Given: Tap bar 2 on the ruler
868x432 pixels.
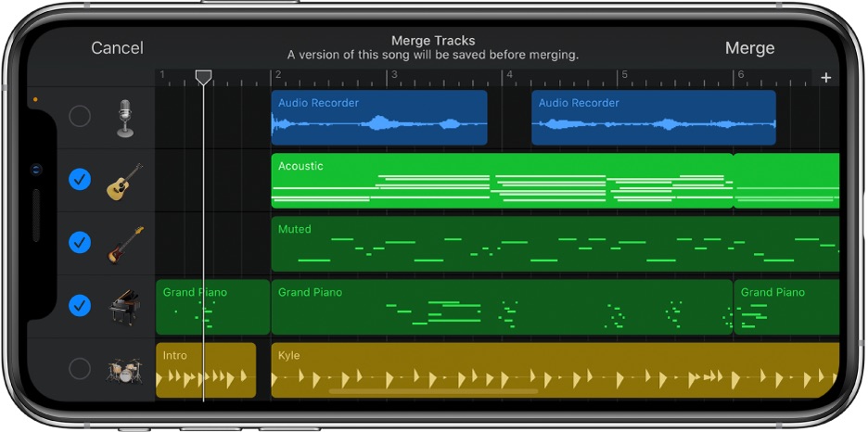Looking at the screenshot, I should point(278,75).
